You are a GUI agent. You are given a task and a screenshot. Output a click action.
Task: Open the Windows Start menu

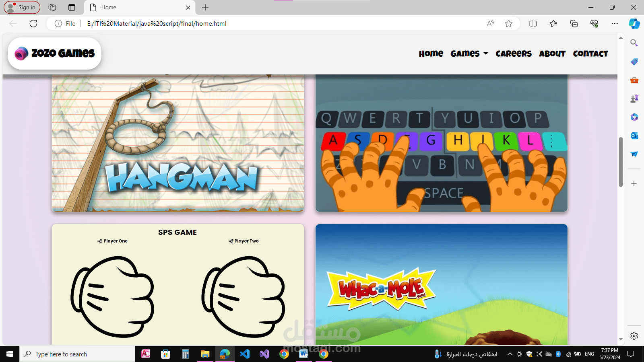(x=10, y=354)
